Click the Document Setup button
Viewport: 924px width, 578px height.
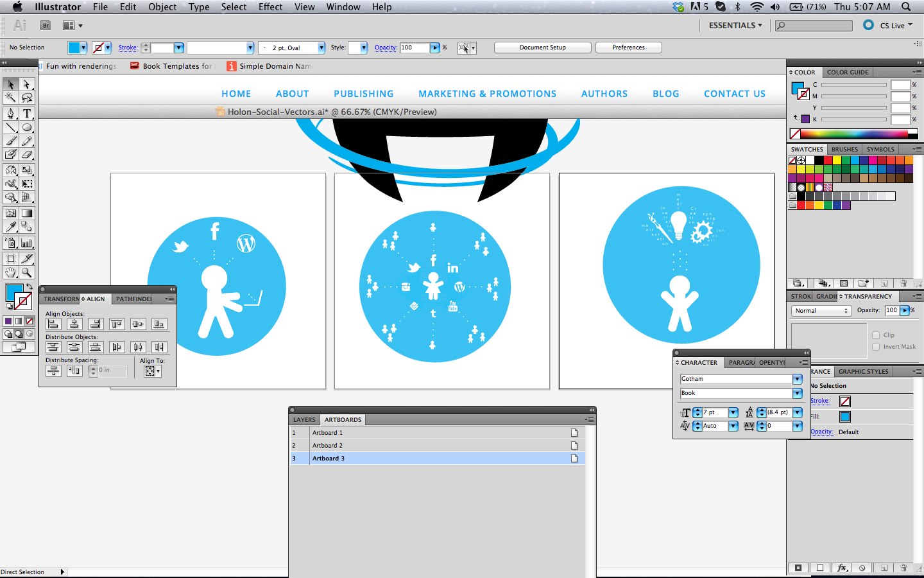[x=543, y=48]
